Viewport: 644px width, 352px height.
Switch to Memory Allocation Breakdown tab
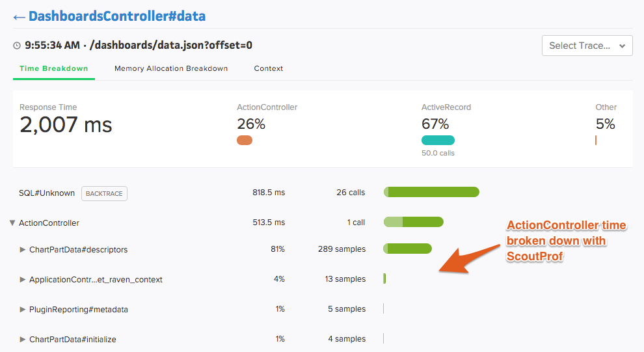[171, 68]
